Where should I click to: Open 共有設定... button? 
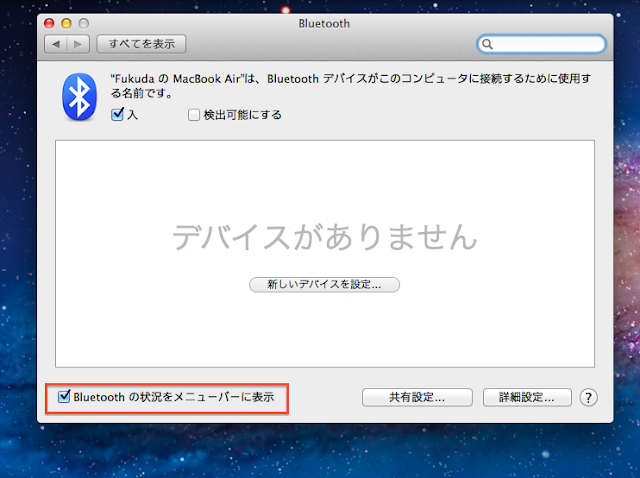click(x=417, y=397)
